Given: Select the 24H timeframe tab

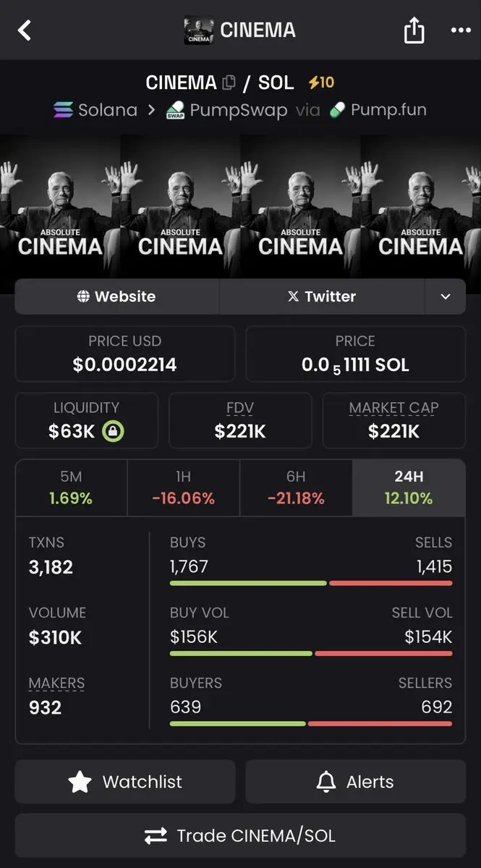Looking at the screenshot, I should [x=409, y=488].
